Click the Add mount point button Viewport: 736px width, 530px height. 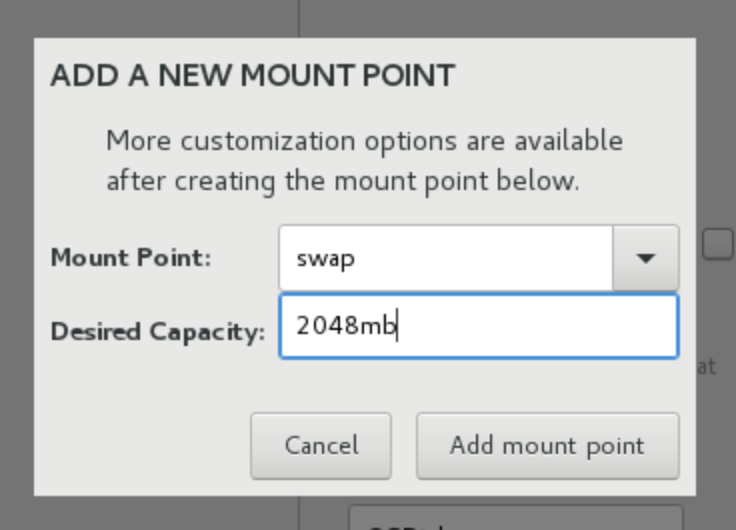tap(547, 446)
